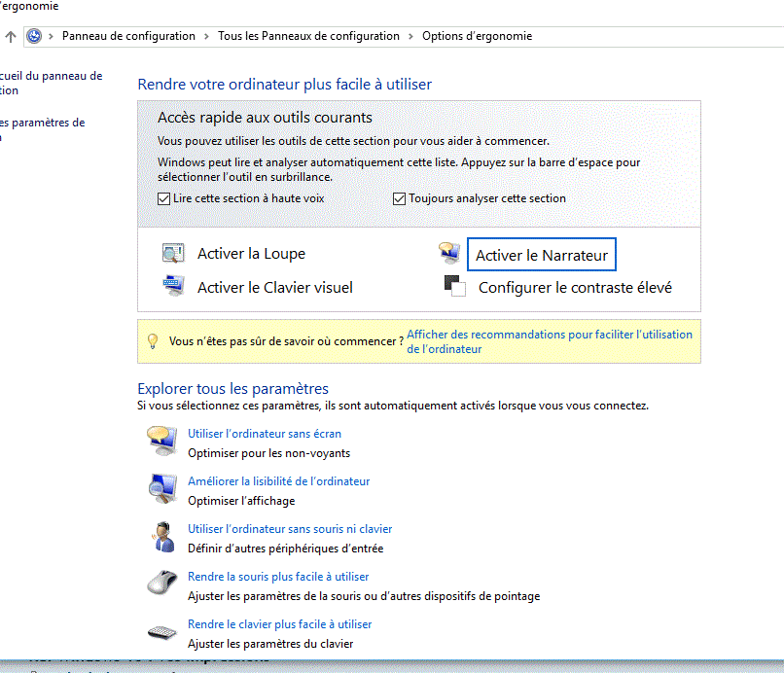Click icon beside "Utiliser l'ordinateur sans écran"
Screen dimensions: 784x673
162,441
